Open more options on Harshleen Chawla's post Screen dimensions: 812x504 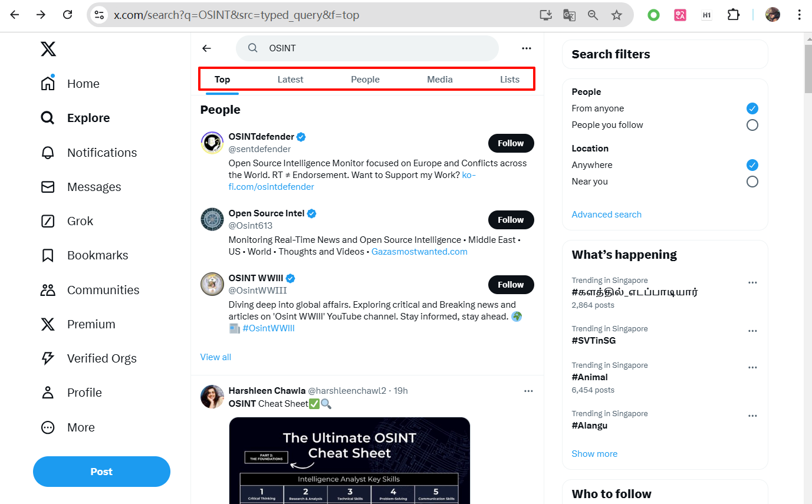pos(528,391)
